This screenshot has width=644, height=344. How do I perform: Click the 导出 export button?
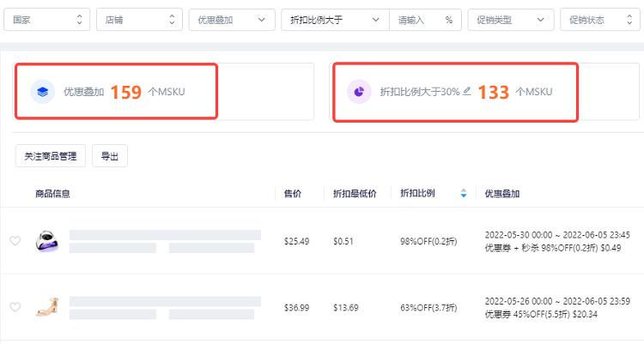coord(110,155)
